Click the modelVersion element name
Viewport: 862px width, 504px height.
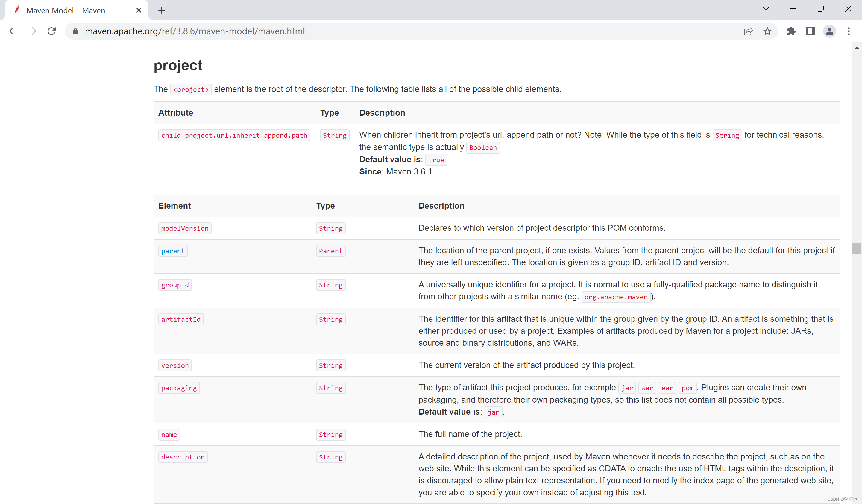185,228
